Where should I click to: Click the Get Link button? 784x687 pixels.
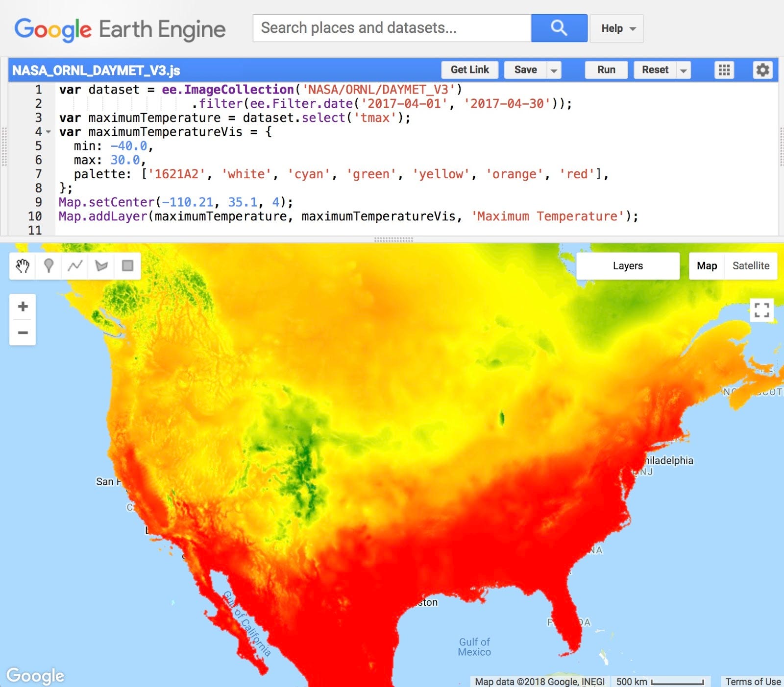coord(469,70)
